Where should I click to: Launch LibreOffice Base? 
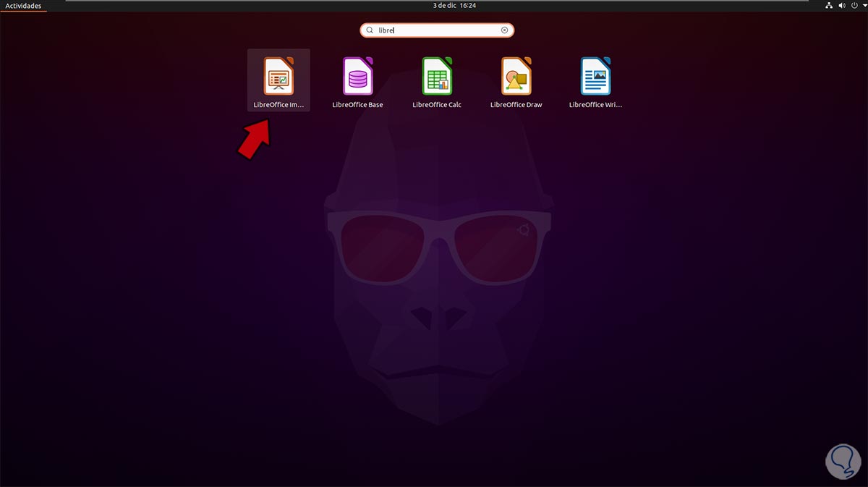(x=357, y=75)
